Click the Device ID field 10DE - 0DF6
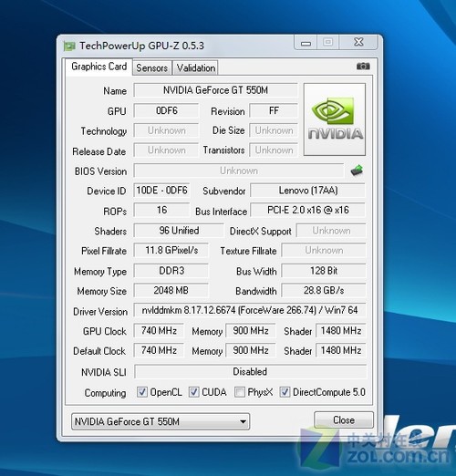This screenshot has width=456, height=476. 161,191
